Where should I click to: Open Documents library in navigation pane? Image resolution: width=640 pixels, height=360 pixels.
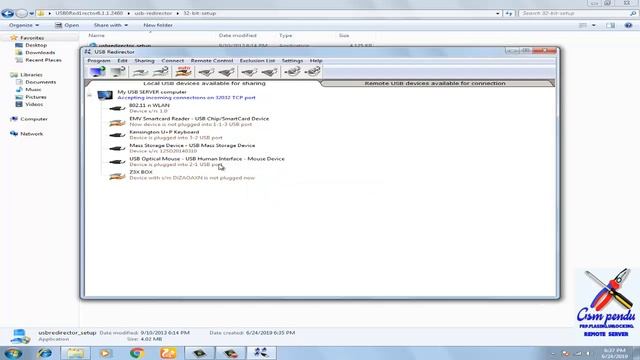click(40, 82)
